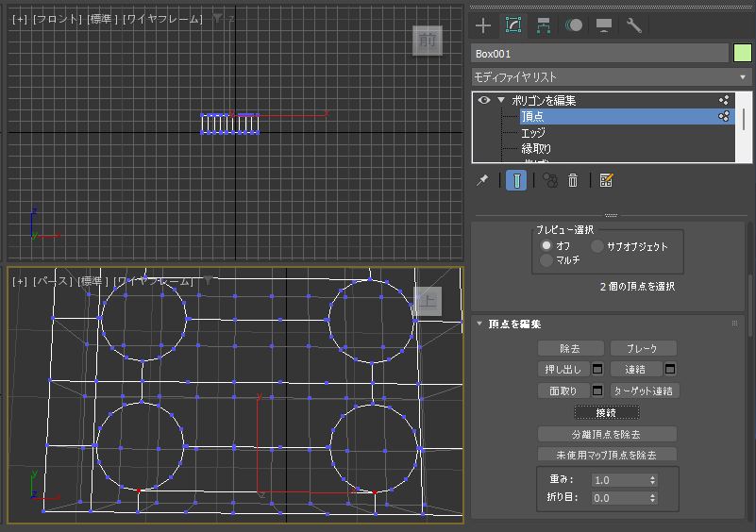Open settings box beside 押し出し

(x=597, y=369)
